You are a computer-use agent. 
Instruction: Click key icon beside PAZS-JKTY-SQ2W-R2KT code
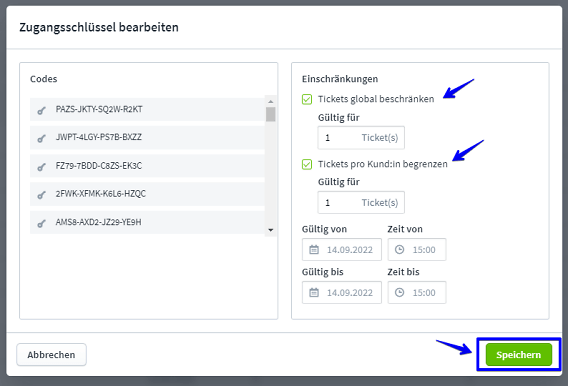coord(41,110)
